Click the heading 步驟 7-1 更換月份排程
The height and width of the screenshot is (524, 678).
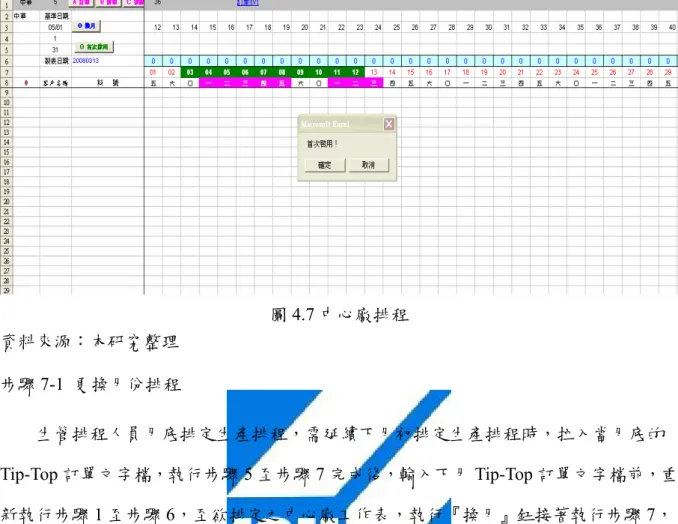click(91, 384)
